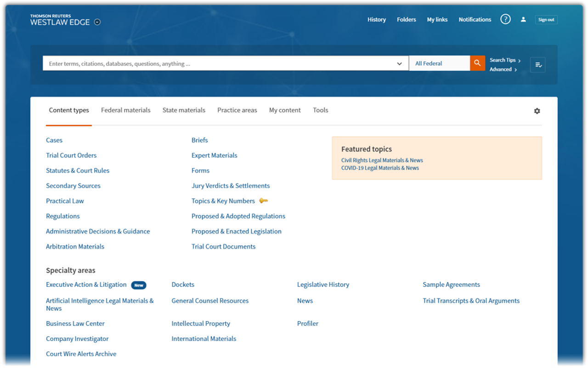Open page display options via the gear icon
This screenshot has height=368, width=588.
(x=537, y=111)
